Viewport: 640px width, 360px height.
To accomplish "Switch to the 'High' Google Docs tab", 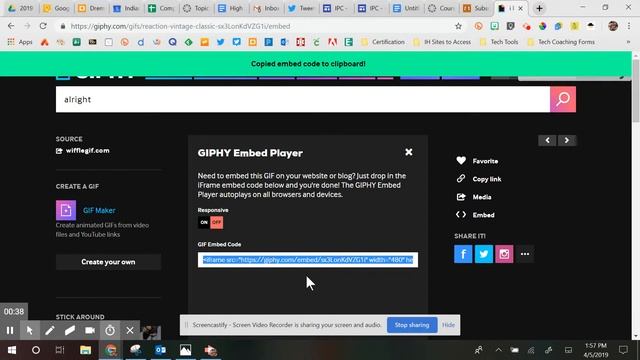I will click(x=231, y=8).
